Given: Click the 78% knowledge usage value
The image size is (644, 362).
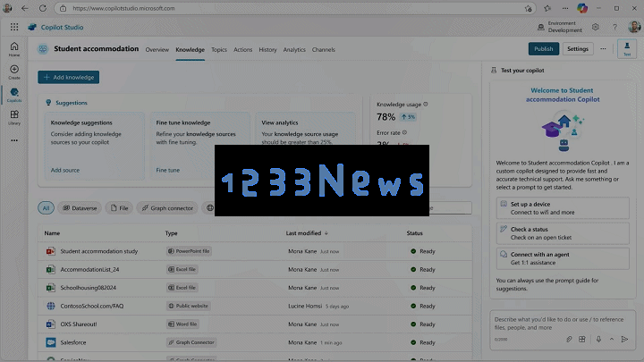Looking at the screenshot, I should [386, 117].
